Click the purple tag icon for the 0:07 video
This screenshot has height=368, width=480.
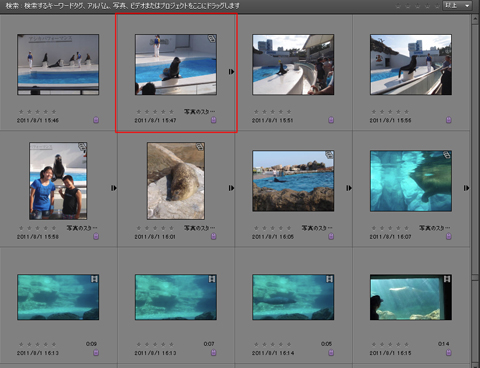click(x=214, y=353)
